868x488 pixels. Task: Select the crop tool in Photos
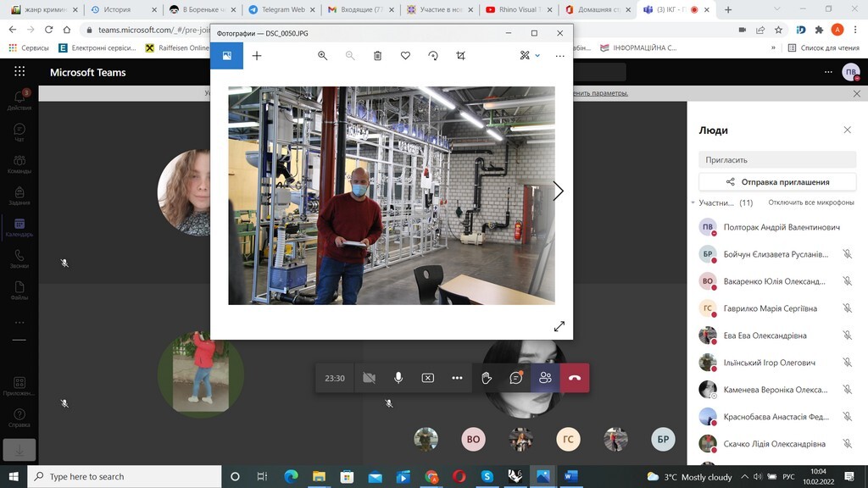tap(460, 56)
